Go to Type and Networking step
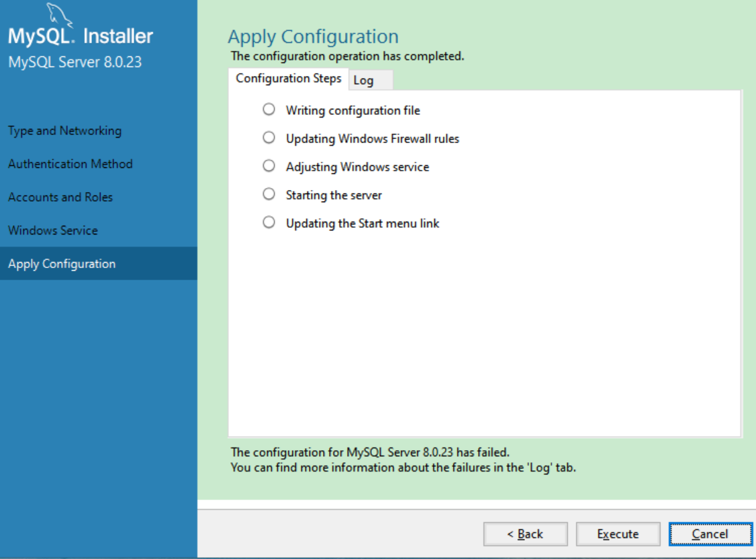Image resolution: width=756 pixels, height=559 pixels. [65, 131]
